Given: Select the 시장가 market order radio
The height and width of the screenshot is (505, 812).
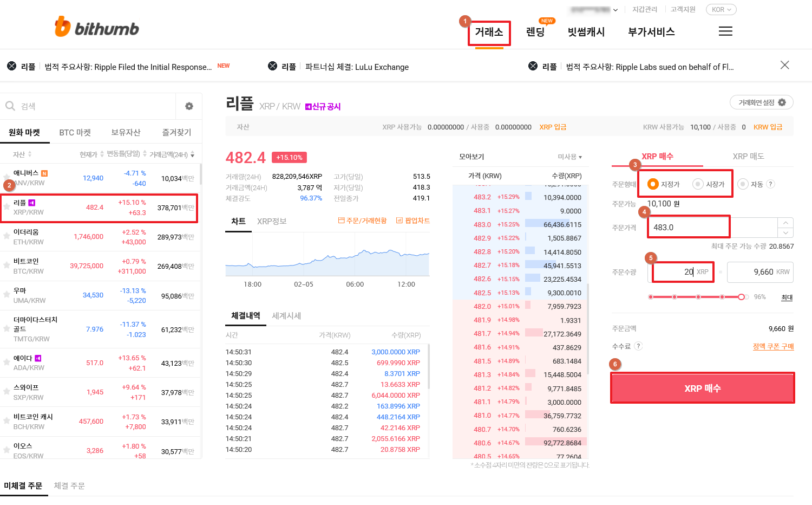Looking at the screenshot, I should (x=698, y=184).
